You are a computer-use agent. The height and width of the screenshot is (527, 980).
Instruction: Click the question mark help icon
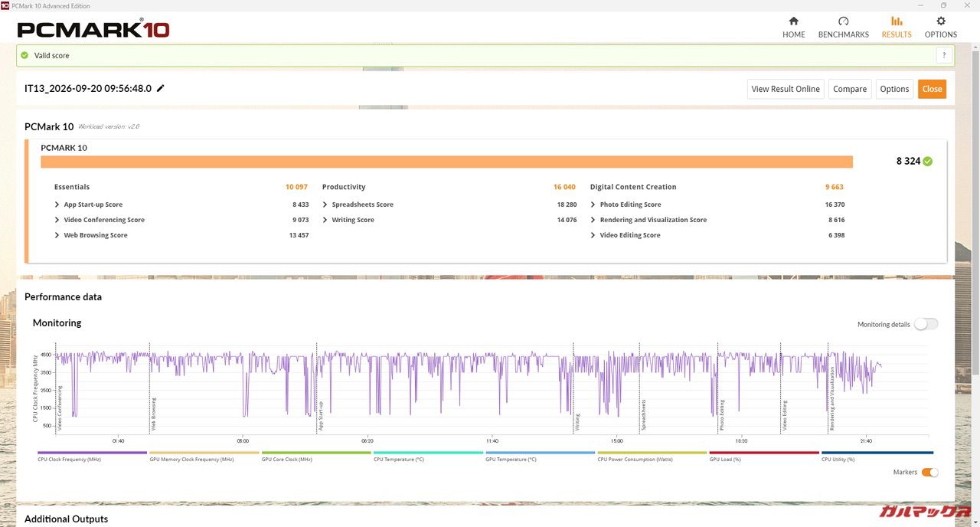[x=944, y=55]
